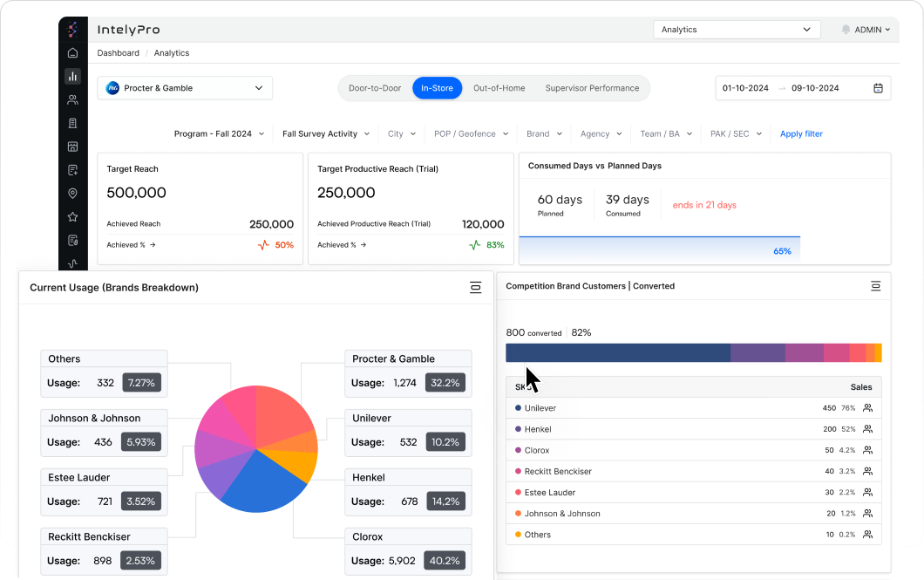Click the 65% consumed days progress bar
924x580 pixels.
659,250
